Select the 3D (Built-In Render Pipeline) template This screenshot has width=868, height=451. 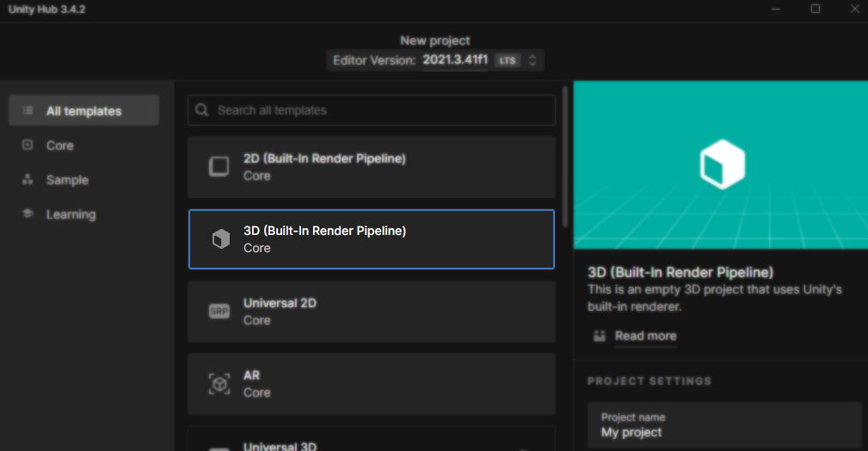372,238
